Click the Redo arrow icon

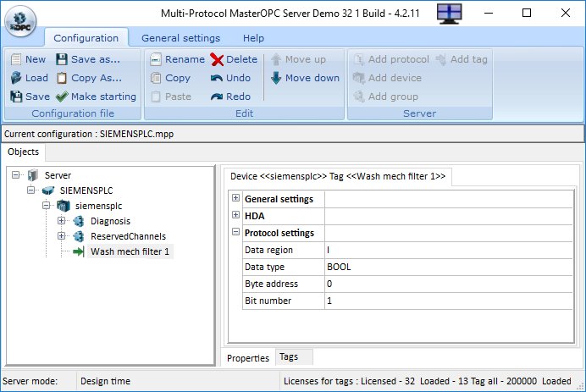coord(217,97)
